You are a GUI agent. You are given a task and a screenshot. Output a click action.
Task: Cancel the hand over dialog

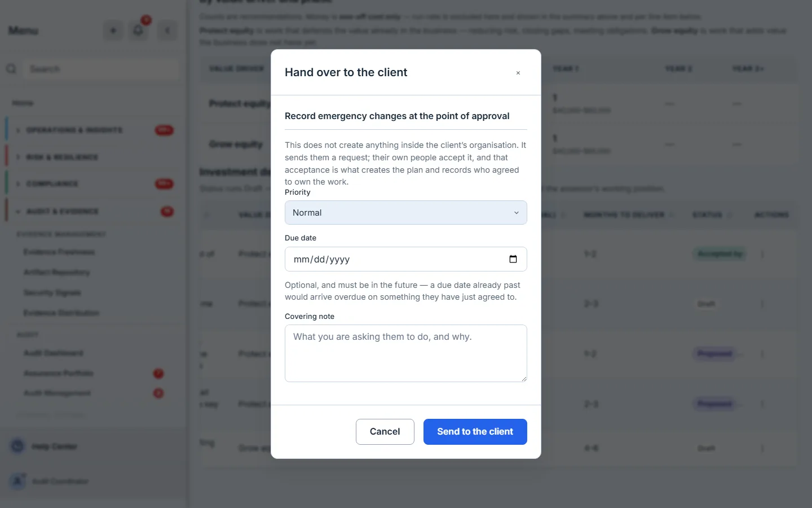coord(385,432)
